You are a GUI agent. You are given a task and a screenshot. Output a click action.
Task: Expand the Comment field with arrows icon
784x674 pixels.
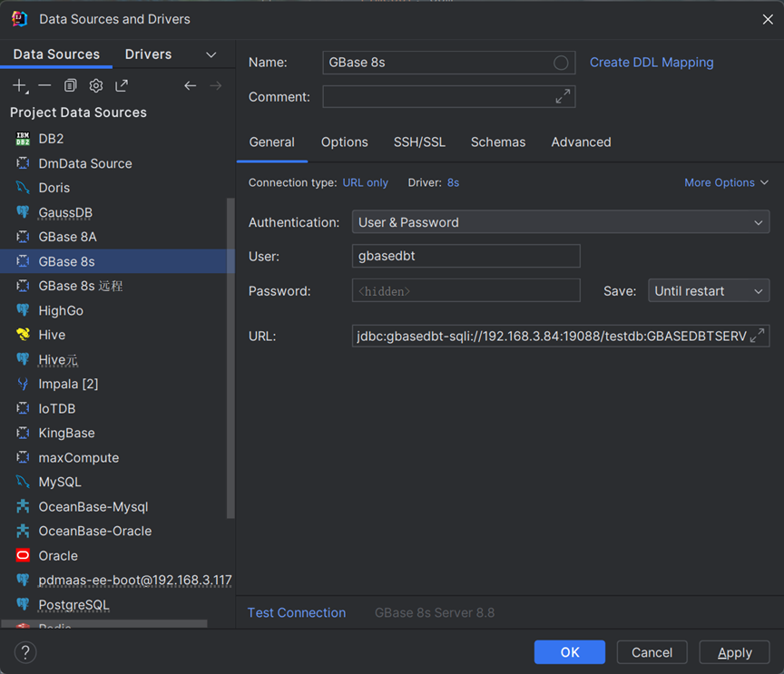point(563,96)
